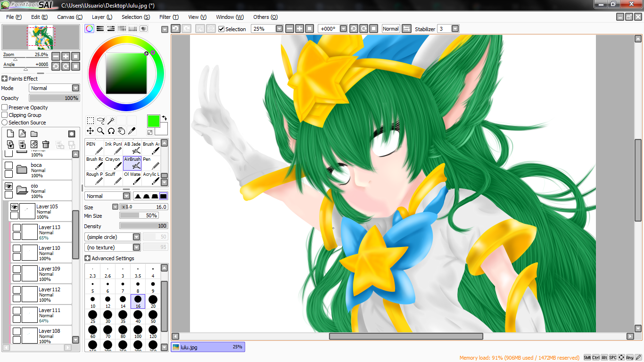
Task: Open the File menu
Action: click(x=14, y=17)
